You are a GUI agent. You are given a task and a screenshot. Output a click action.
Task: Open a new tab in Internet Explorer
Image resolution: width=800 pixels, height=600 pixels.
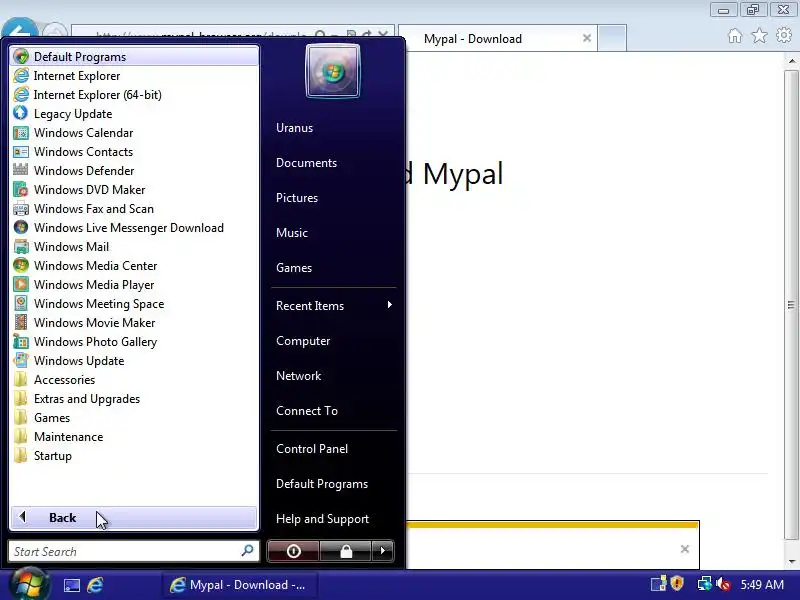(612, 38)
